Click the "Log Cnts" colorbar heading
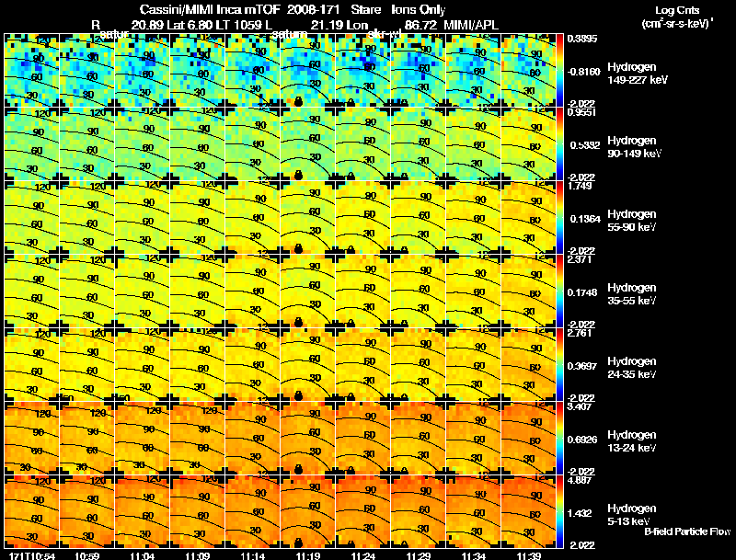The height and width of the screenshot is (560, 736). (677, 10)
